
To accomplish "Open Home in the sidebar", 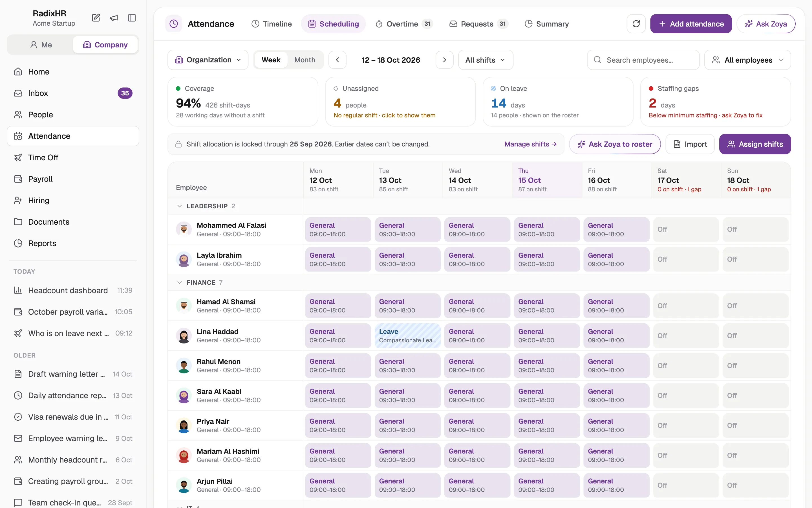I will [73, 72].
